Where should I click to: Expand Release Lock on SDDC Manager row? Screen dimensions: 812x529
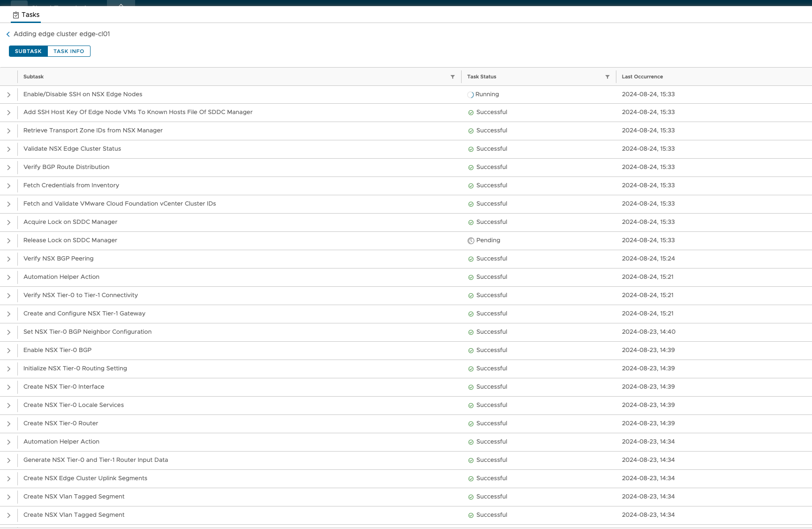pos(8,241)
